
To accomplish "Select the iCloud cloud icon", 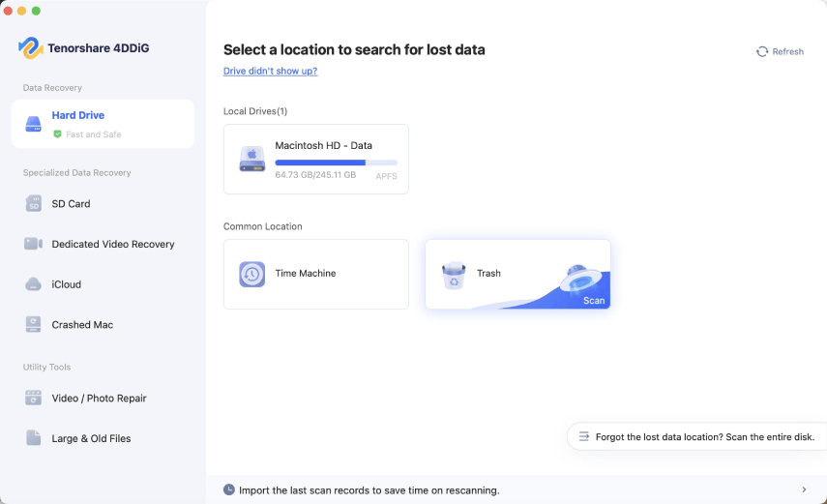I will [33, 284].
